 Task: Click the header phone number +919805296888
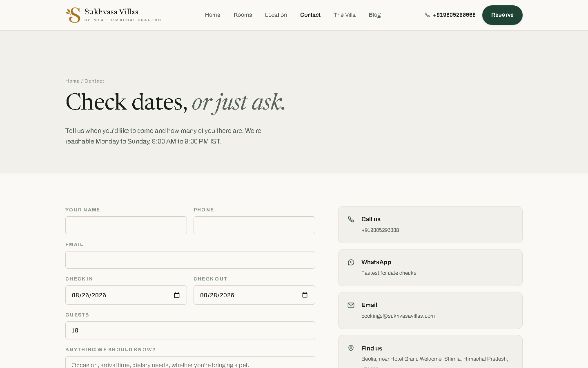click(x=454, y=15)
